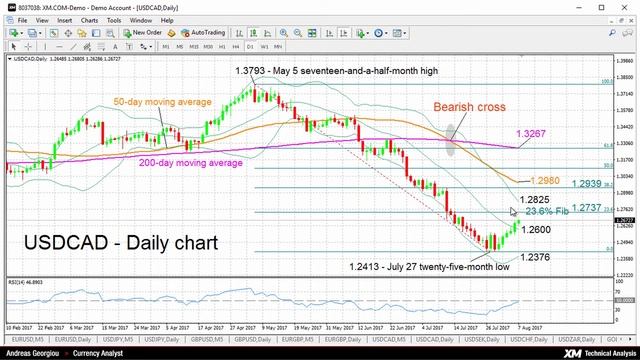
Task: Expand the Templates dropdown
Action: (404, 33)
